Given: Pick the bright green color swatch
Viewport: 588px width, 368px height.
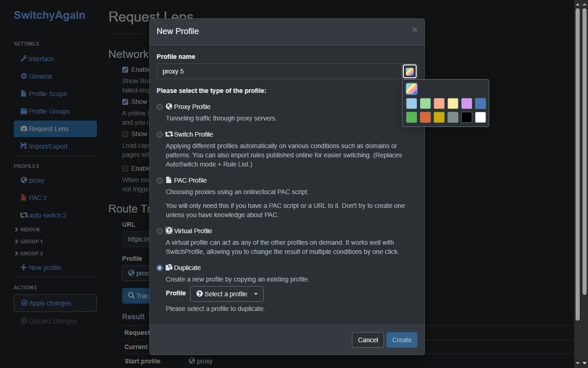Looking at the screenshot, I should 412,117.
